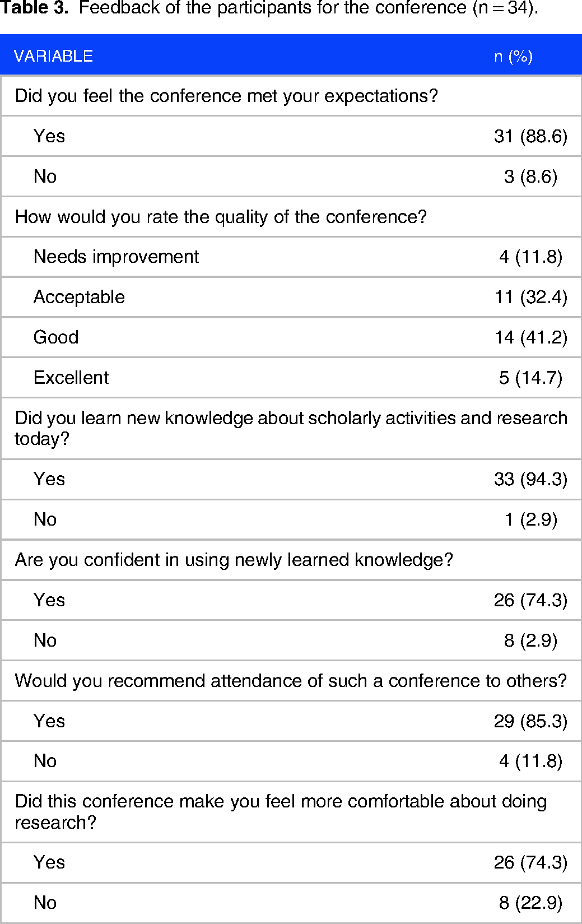Click the 33 (94.3) value cell

point(530,479)
